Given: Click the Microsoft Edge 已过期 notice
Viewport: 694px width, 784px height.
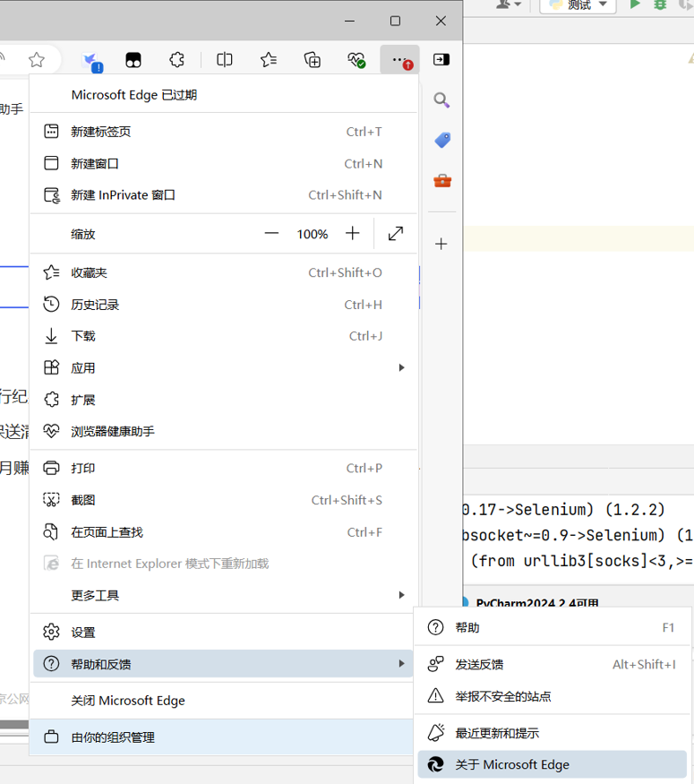Looking at the screenshot, I should tap(223, 95).
